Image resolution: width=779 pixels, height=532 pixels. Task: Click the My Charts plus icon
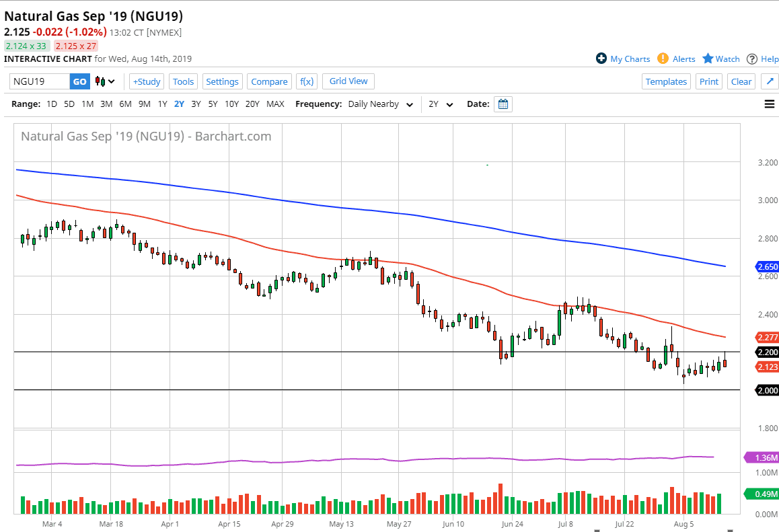tap(601, 59)
